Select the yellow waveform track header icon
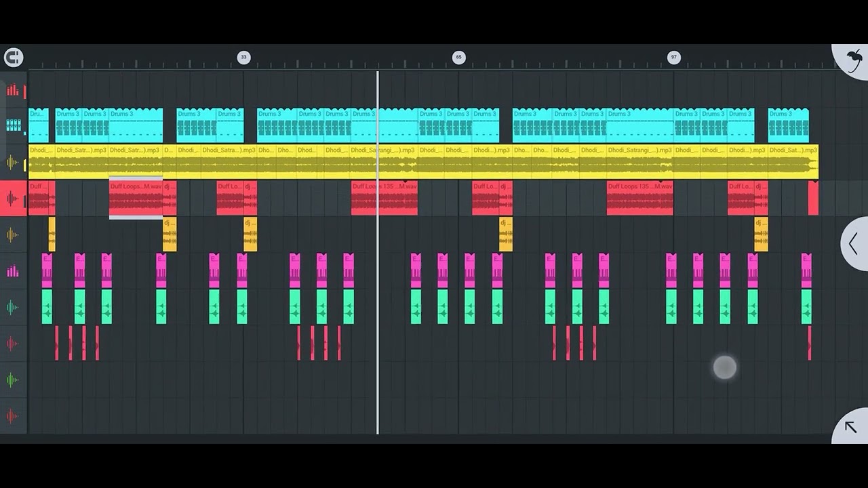The image size is (868, 488). point(13,162)
